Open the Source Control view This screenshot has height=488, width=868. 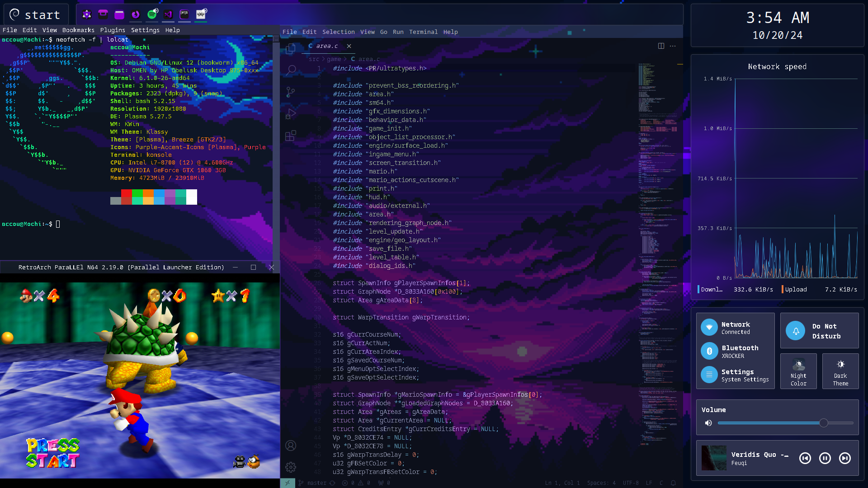click(x=291, y=92)
